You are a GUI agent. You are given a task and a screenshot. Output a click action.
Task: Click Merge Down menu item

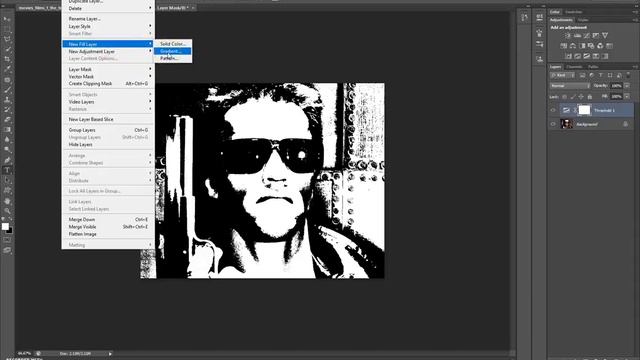click(x=108, y=219)
